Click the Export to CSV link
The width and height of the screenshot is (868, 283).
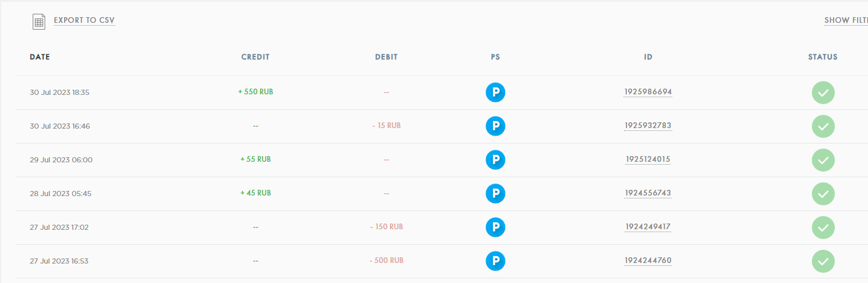click(x=84, y=21)
